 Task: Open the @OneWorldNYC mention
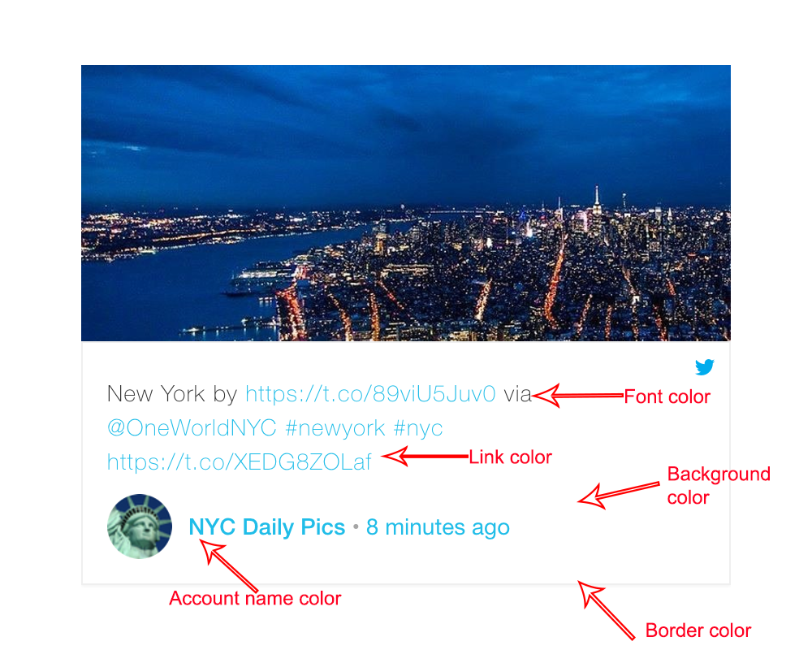click(x=192, y=428)
